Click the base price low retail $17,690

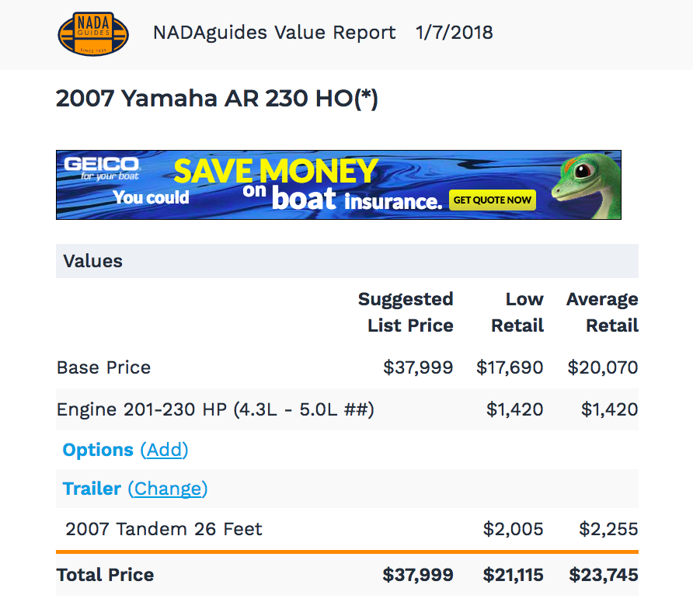(x=510, y=367)
